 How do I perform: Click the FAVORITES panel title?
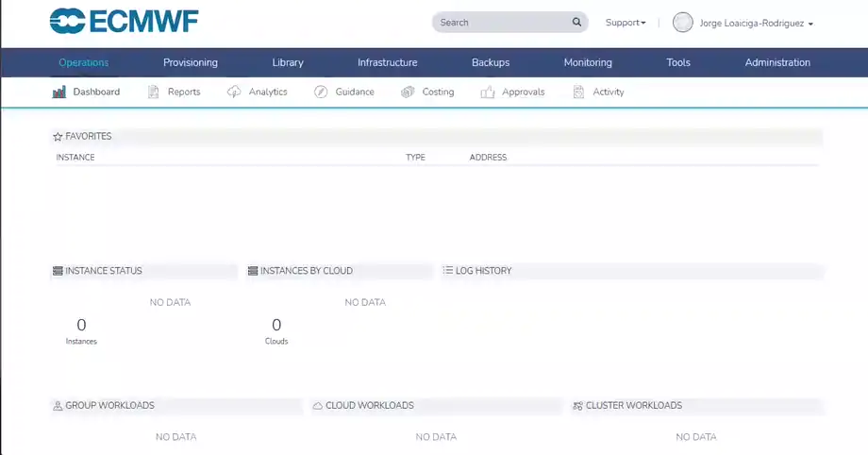point(89,136)
